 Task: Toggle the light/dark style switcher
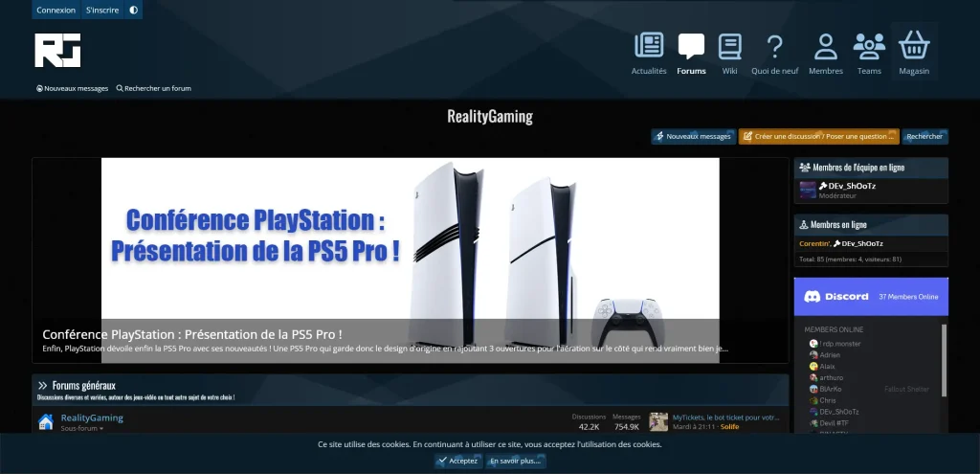point(133,10)
